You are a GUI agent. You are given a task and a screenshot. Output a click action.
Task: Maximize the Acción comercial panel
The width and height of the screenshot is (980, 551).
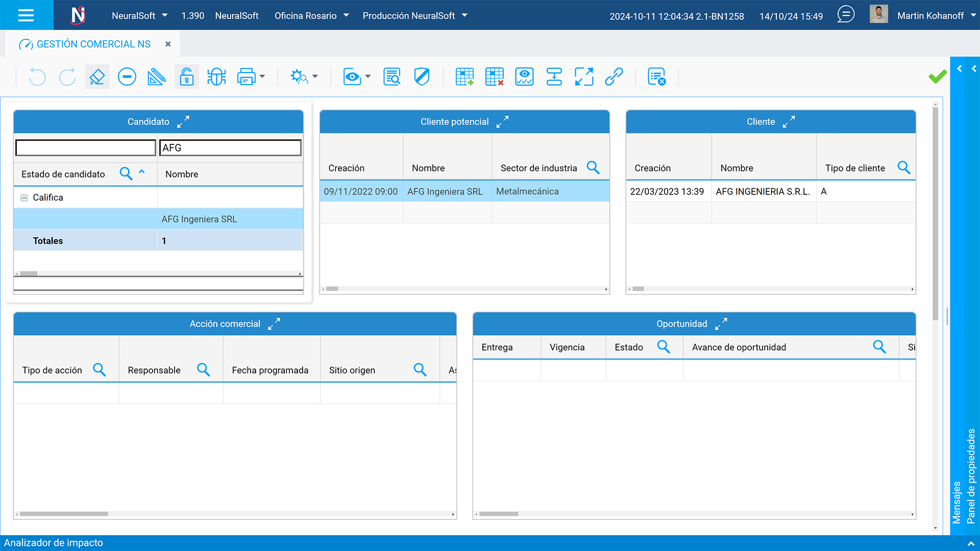pos(274,323)
